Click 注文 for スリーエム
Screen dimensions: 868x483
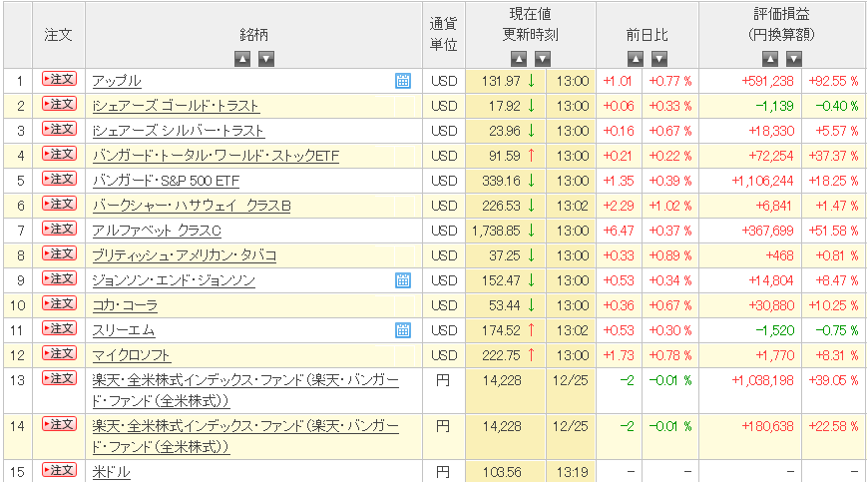(59, 328)
